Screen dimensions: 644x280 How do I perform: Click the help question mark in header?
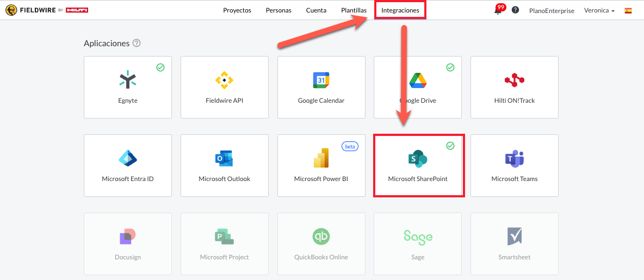click(515, 10)
